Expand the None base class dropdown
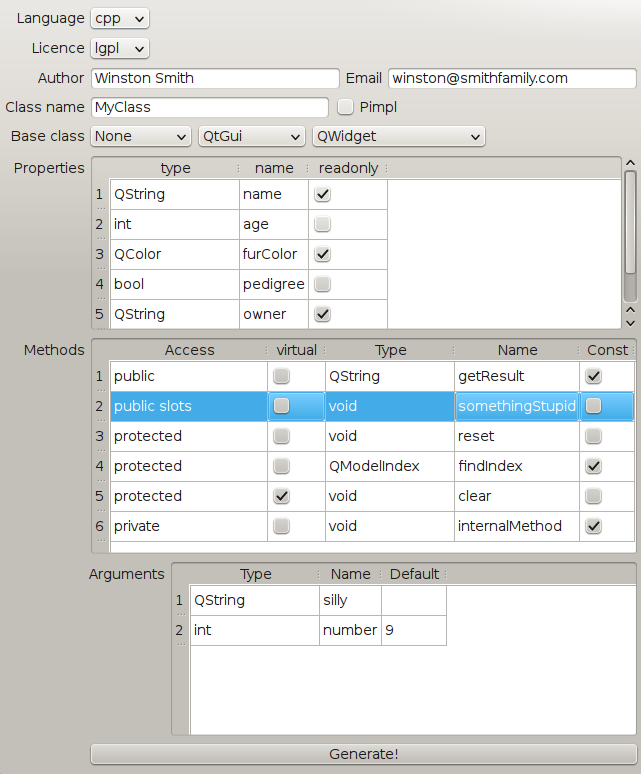This screenshot has width=641, height=774. 140,136
